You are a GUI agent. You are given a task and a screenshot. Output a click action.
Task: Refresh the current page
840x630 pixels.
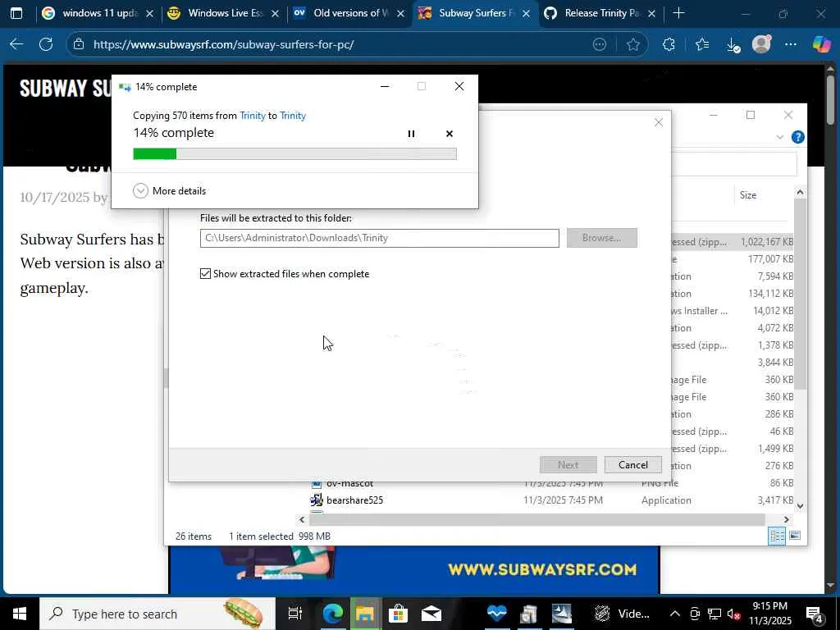pyautogui.click(x=46, y=44)
